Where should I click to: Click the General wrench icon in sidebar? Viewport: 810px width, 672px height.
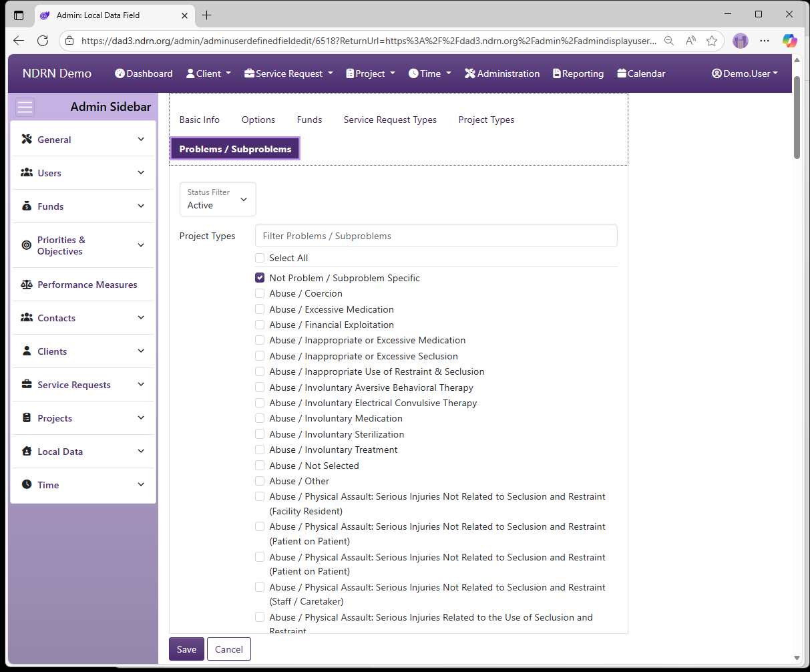[27, 139]
